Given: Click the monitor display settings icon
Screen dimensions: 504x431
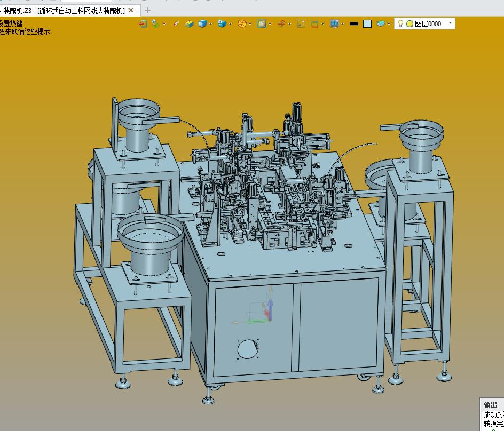Looking at the screenshot, I should tap(335, 24).
